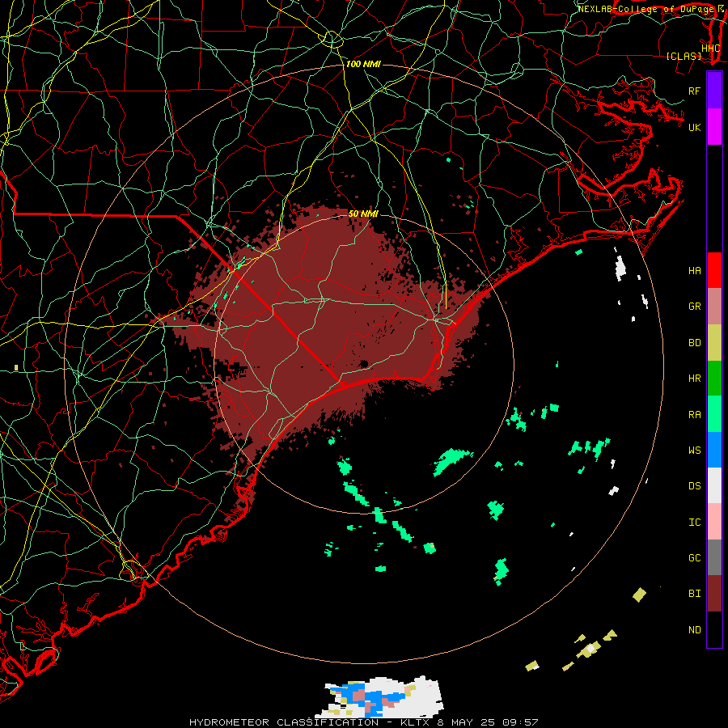
Task: Click the BI dark red legend swatch
Action: tap(714, 594)
